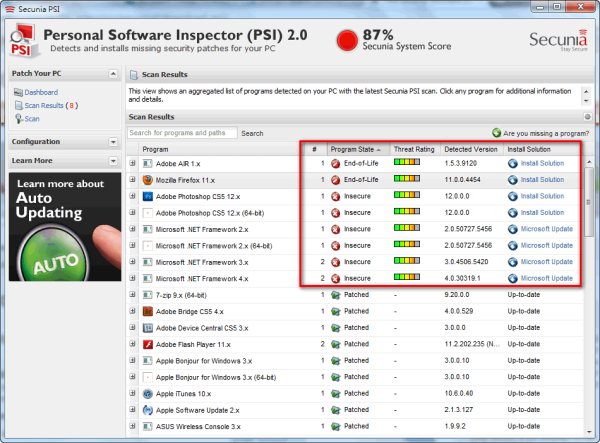Viewport: 600px width, 443px height.
Task: Click the Dashboard sidebar icon
Action: click(x=18, y=92)
